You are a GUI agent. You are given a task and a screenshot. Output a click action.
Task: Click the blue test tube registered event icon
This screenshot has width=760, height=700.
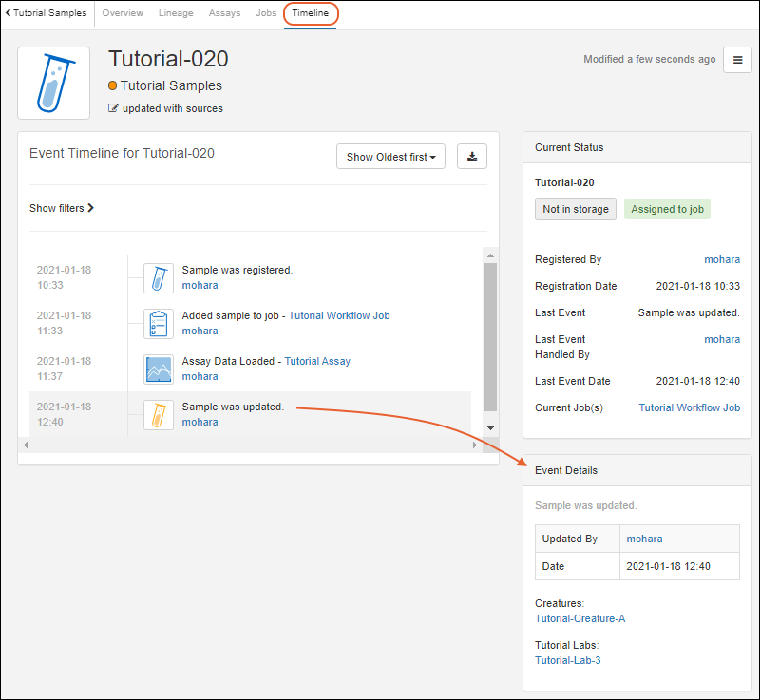coord(159,278)
